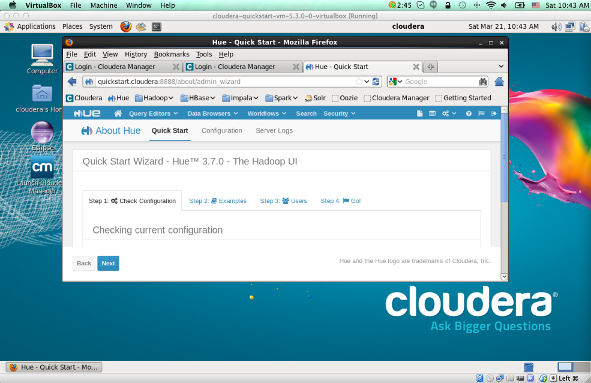
Task: Open the Solr bookmark
Action: coord(315,98)
